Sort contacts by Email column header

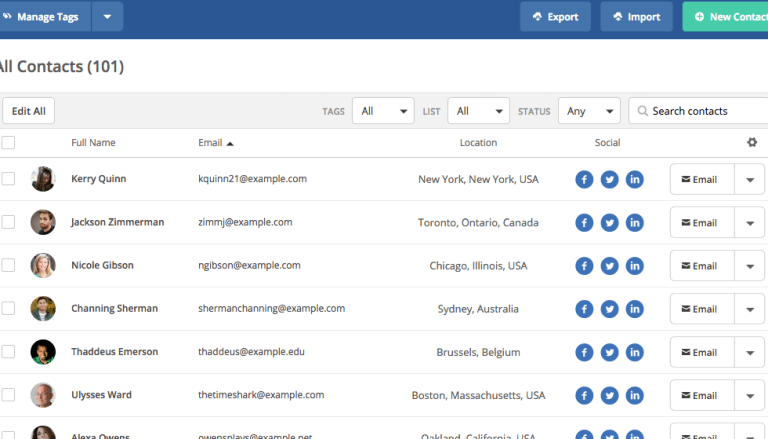click(215, 143)
